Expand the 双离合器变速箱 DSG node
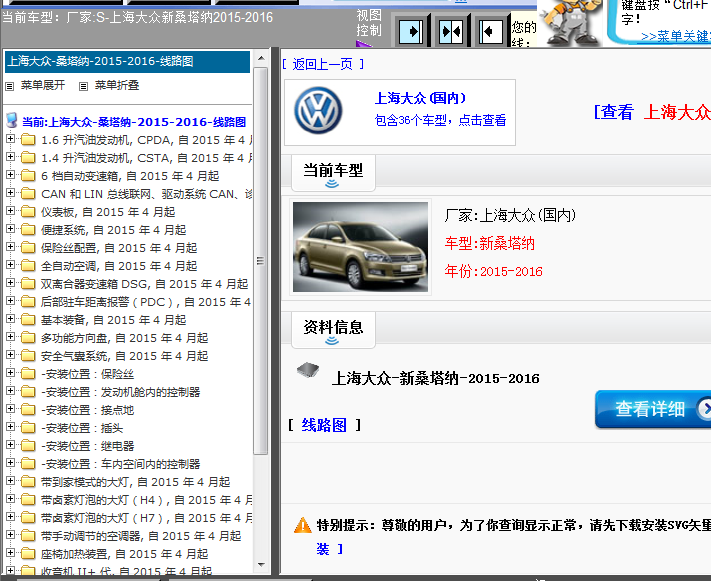Image resolution: width=711 pixels, height=581 pixels. point(10,283)
